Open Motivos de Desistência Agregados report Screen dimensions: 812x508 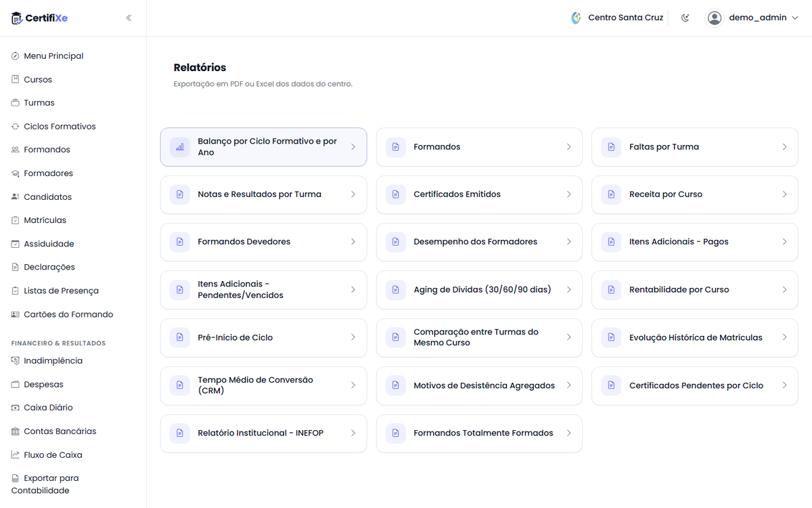pyautogui.click(x=479, y=385)
